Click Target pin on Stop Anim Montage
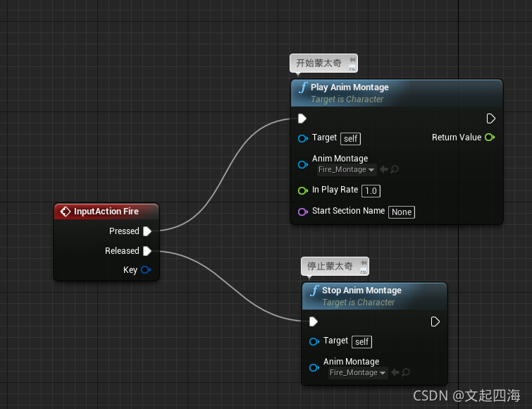532x409 pixels. 314,341
